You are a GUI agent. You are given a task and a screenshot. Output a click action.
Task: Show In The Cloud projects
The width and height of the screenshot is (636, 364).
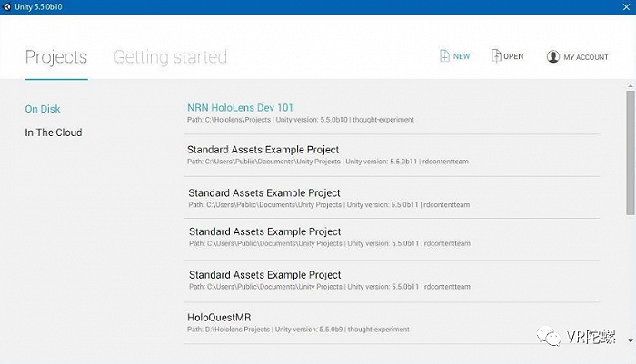point(54,133)
